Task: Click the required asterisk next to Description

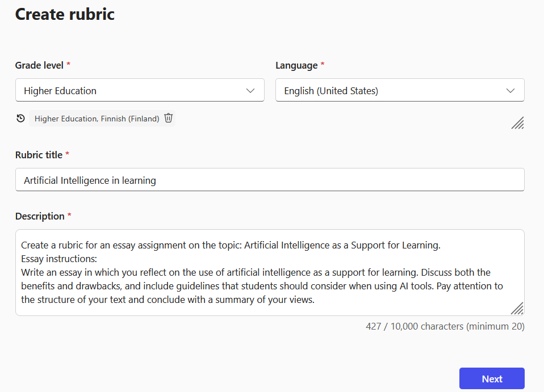Action: tap(70, 216)
